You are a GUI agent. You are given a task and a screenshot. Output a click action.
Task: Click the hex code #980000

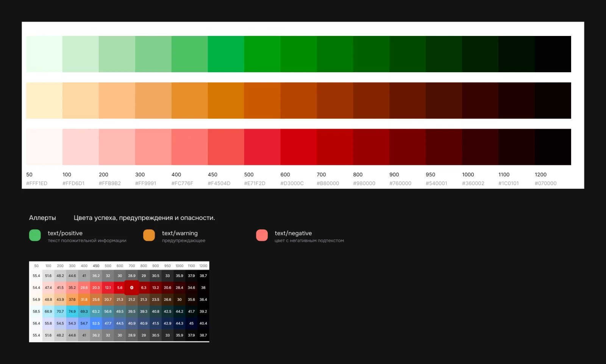(x=364, y=184)
